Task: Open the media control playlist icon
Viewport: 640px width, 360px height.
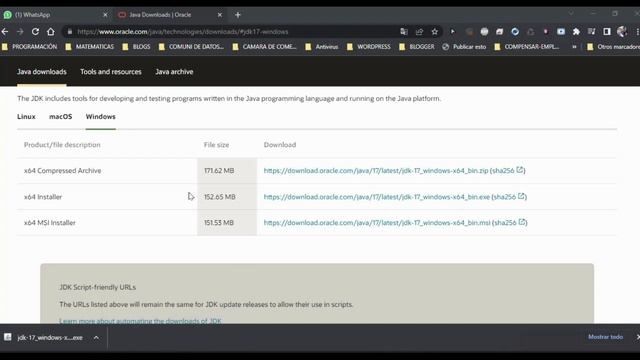Action: click(x=591, y=31)
